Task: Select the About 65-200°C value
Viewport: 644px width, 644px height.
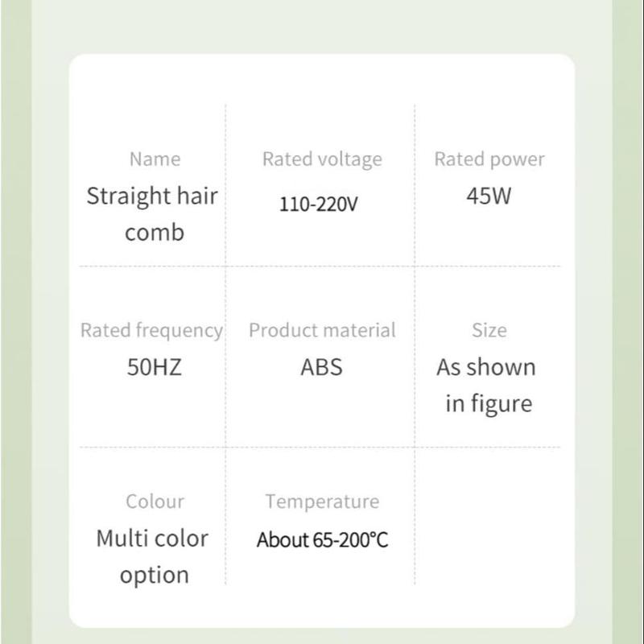Action: (x=322, y=539)
